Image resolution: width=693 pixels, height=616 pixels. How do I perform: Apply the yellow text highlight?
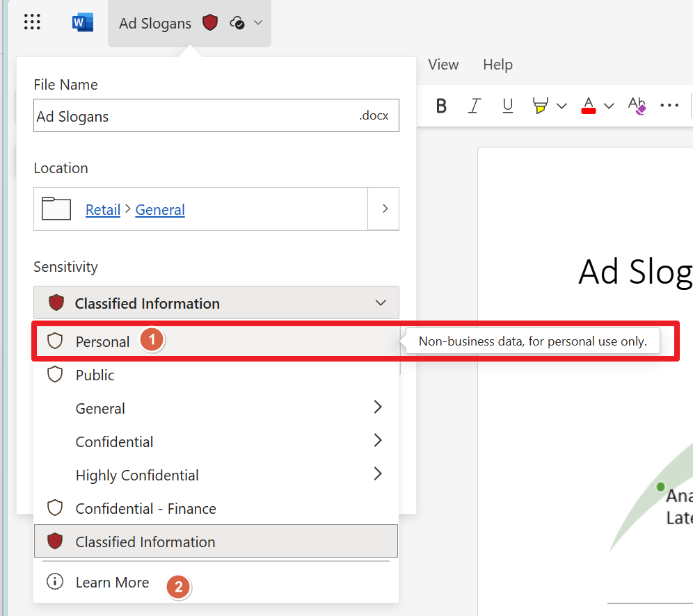pyautogui.click(x=541, y=106)
